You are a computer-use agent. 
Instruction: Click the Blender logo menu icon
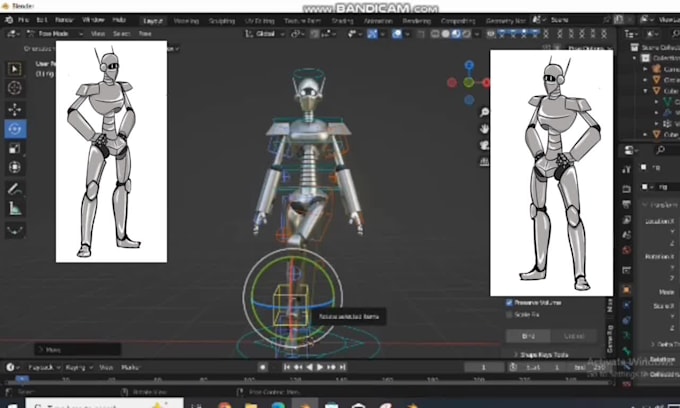coord(9,20)
